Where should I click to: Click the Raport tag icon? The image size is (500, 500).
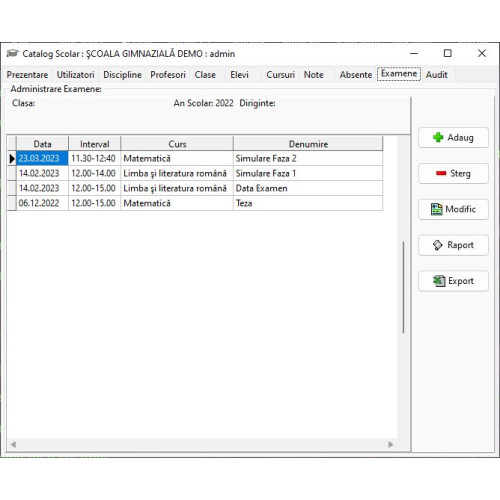pyautogui.click(x=437, y=245)
